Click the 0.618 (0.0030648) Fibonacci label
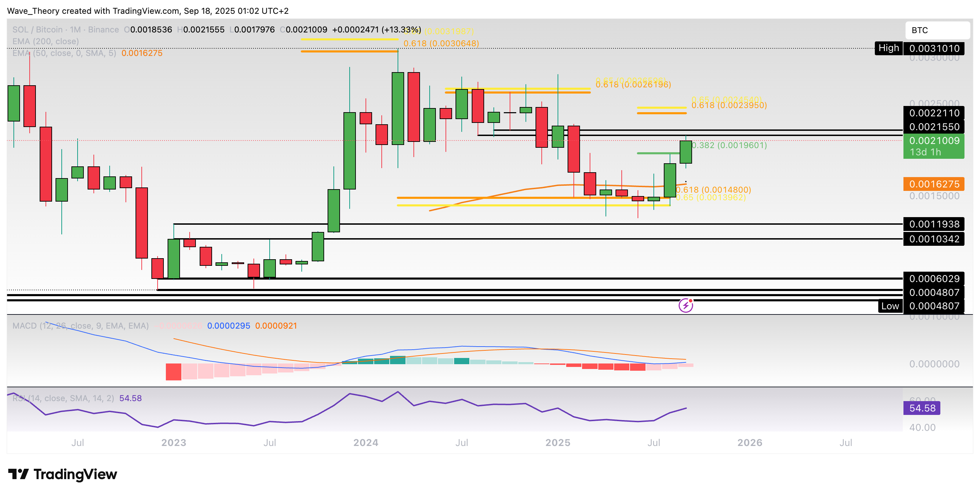980x495 pixels. [441, 43]
